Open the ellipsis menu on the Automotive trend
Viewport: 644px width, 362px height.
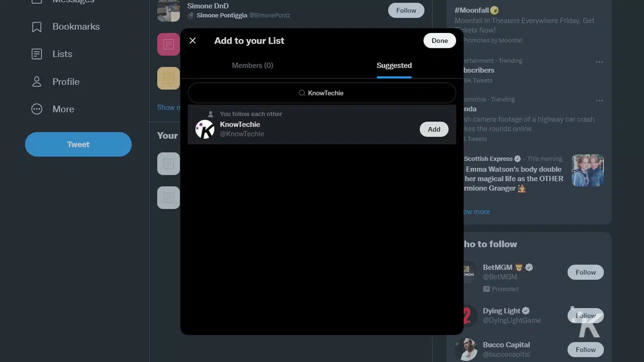pyautogui.click(x=599, y=100)
